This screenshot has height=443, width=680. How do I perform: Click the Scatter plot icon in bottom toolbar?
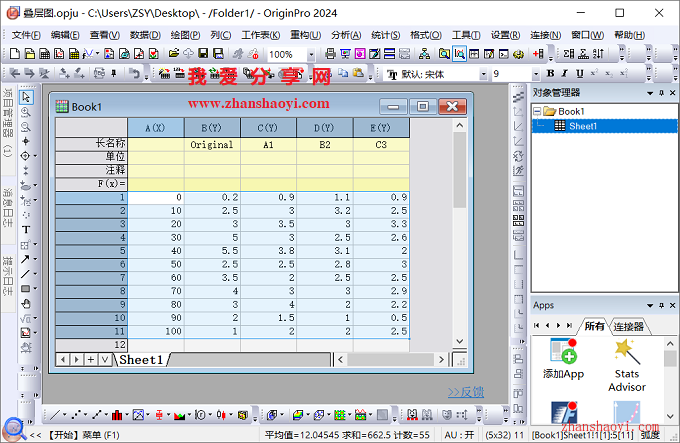(x=76, y=415)
